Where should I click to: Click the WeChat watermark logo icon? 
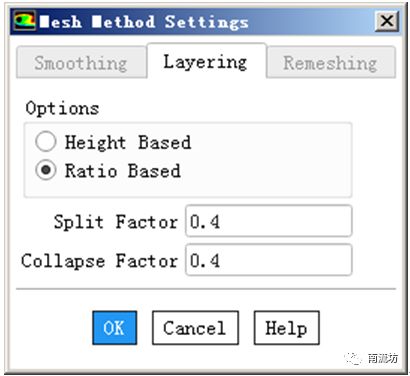(353, 359)
